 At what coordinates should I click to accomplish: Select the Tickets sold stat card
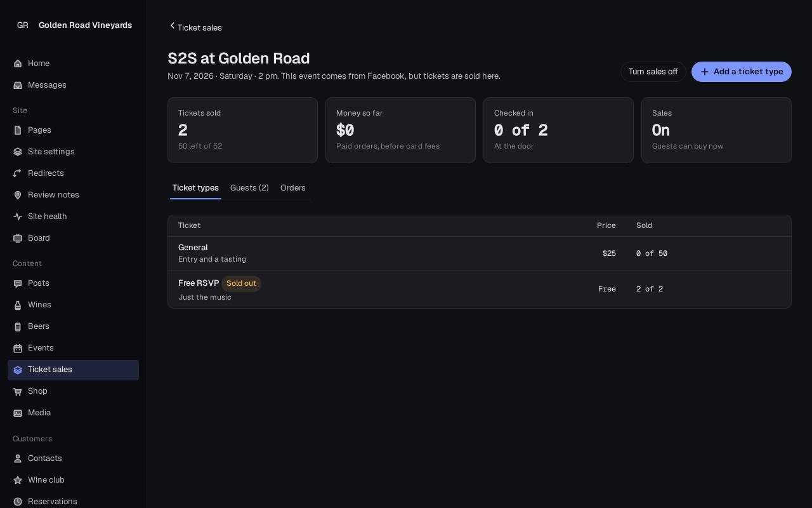click(x=242, y=130)
